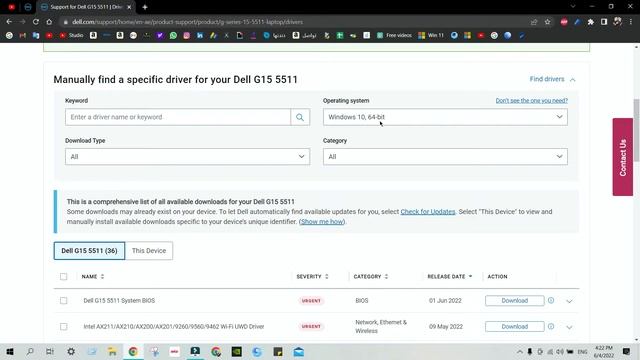Open the Instagram bookmark

pyautogui.click(x=187, y=36)
